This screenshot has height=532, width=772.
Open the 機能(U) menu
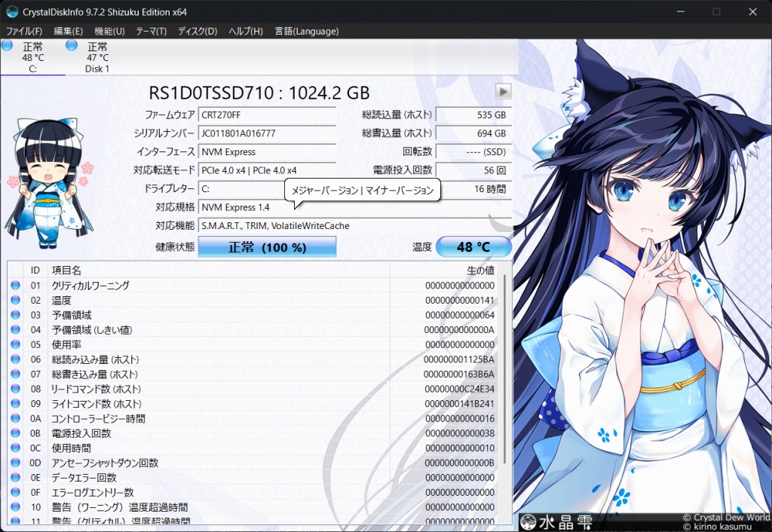click(109, 31)
